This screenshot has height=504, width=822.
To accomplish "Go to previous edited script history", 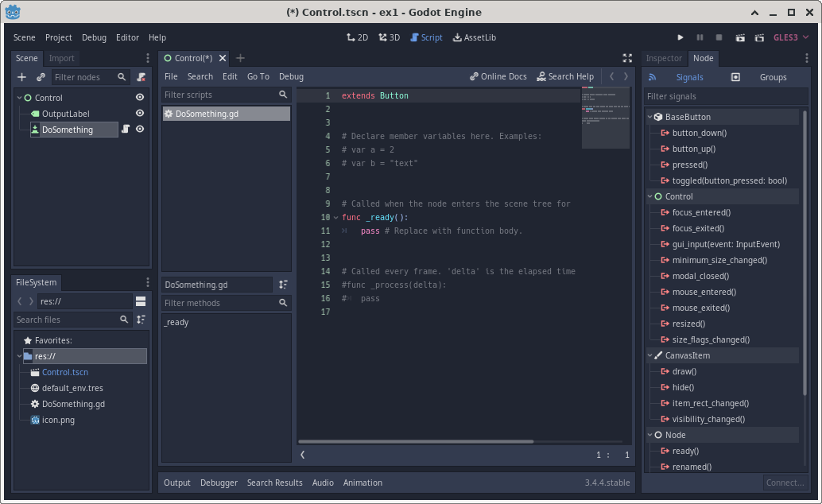I will (611, 76).
